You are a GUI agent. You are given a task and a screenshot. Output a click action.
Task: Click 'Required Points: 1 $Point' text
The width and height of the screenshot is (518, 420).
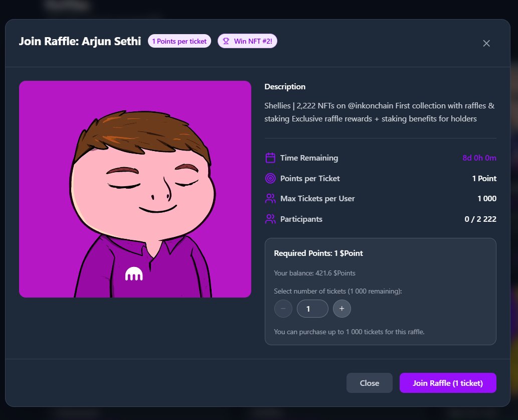click(x=318, y=253)
